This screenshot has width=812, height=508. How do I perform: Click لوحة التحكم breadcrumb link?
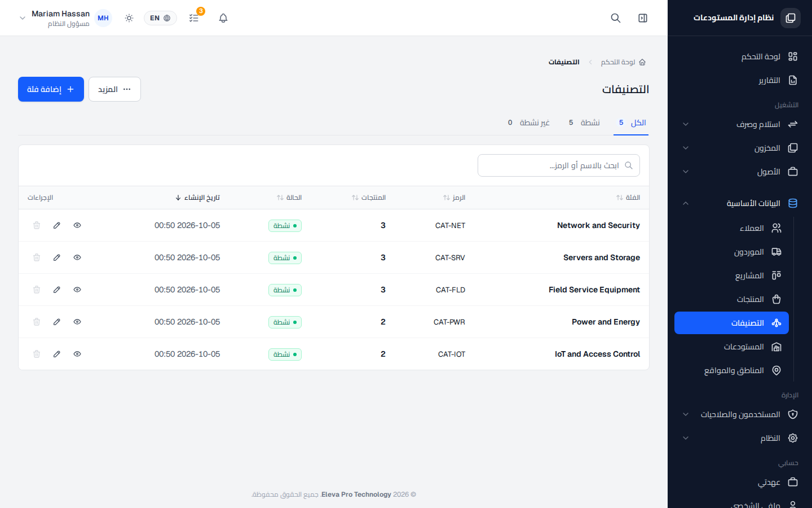[x=618, y=62]
